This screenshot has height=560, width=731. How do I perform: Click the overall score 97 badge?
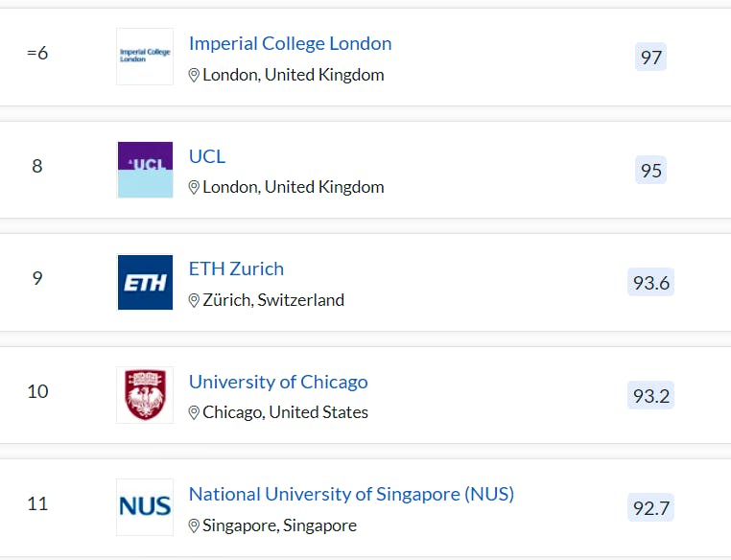click(651, 58)
